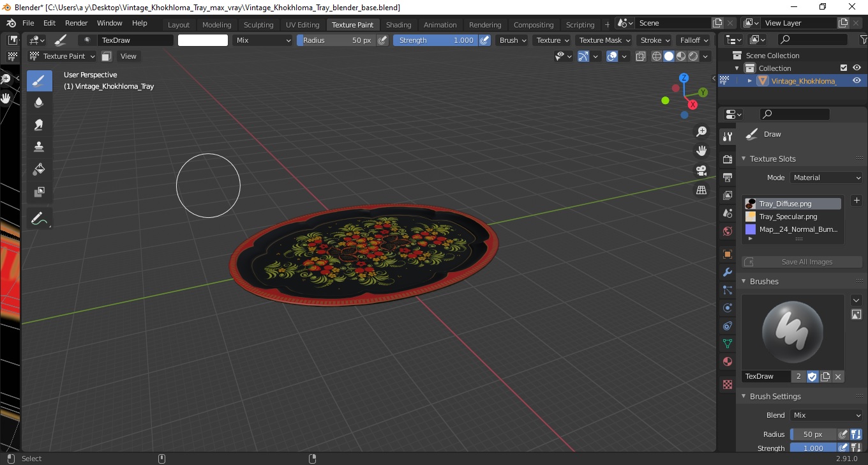Image resolution: width=868 pixels, height=465 pixels.
Task: Toggle radius pressure sensitivity in header
Action: click(x=382, y=40)
